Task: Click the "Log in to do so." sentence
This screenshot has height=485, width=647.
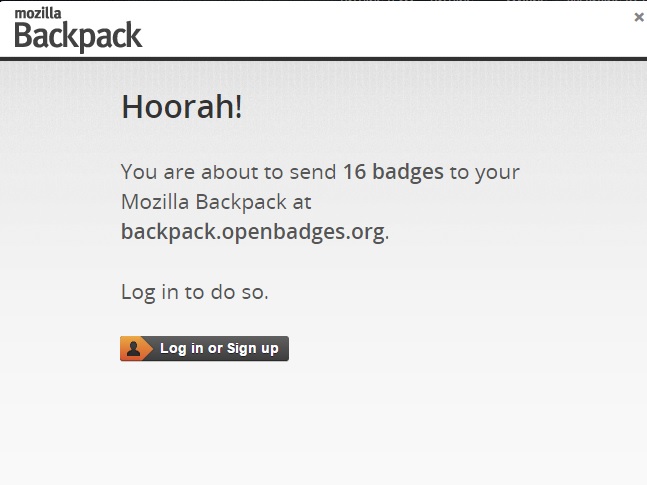Action: click(195, 292)
